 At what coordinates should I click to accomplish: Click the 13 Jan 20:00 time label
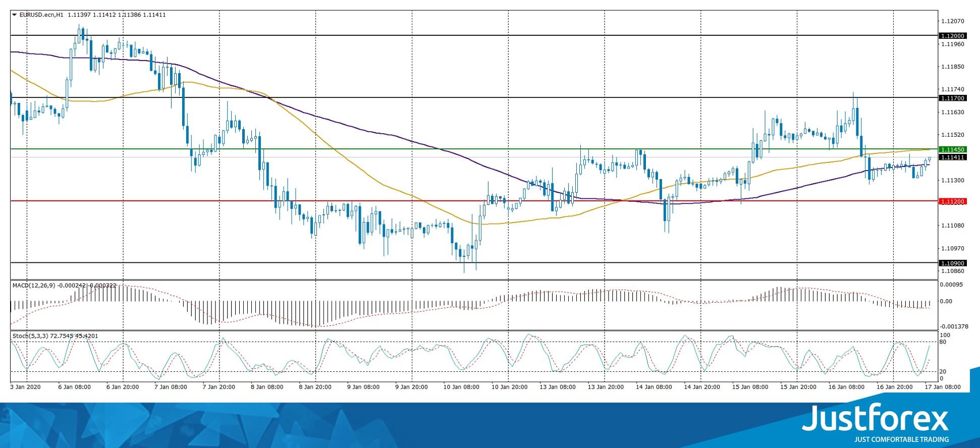(606, 387)
